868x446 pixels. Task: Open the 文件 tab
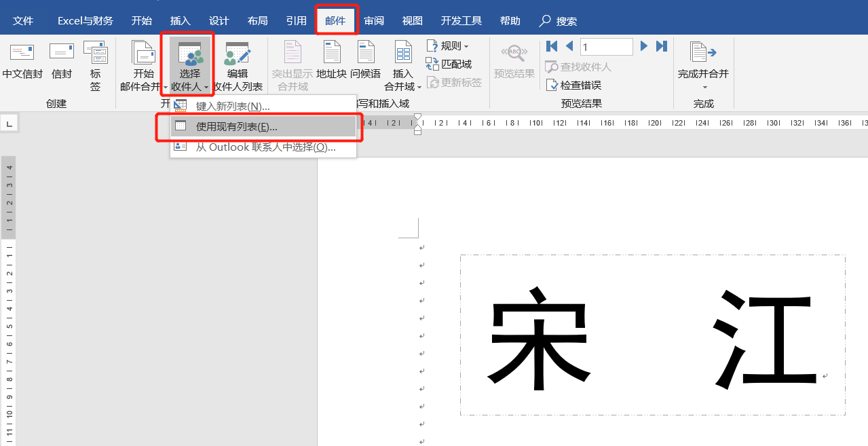click(23, 21)
